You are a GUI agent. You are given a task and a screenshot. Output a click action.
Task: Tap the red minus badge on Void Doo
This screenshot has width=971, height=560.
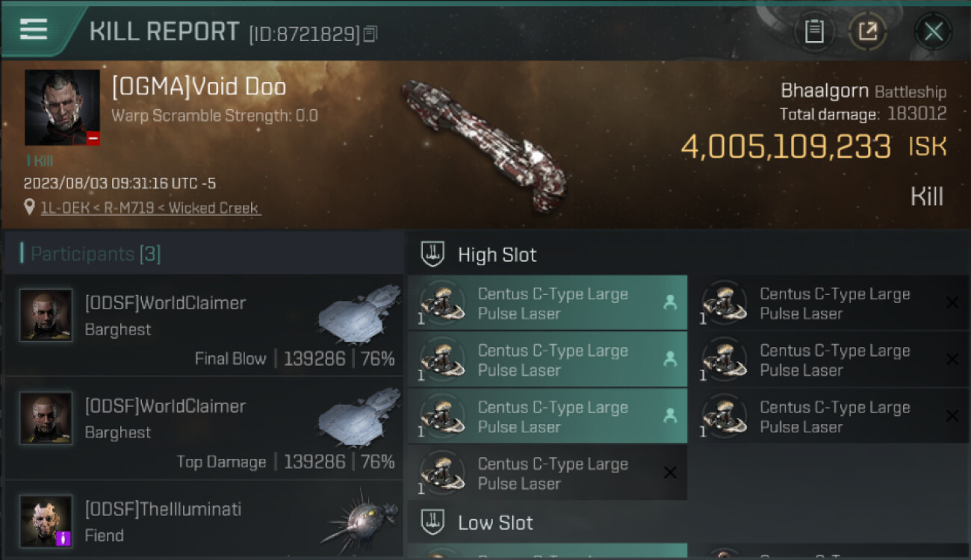(93, 138)
